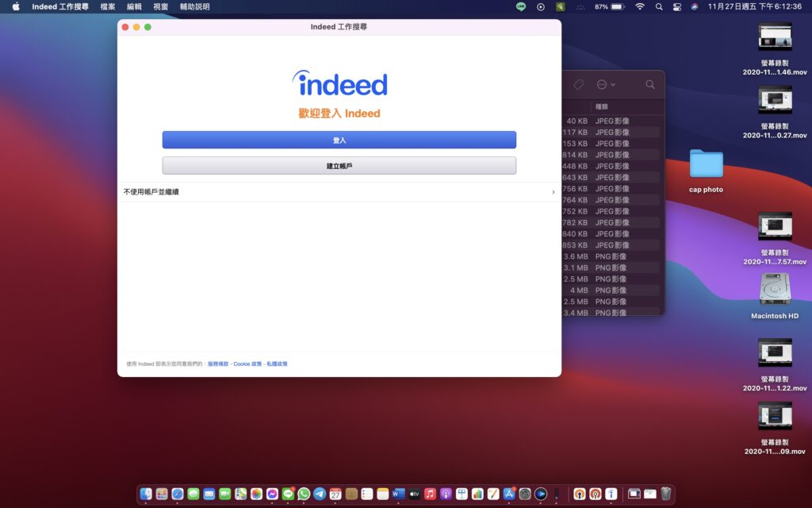Open App Store from the dock
This screenshot has width=812, height=508.
(x=509, y=494)
